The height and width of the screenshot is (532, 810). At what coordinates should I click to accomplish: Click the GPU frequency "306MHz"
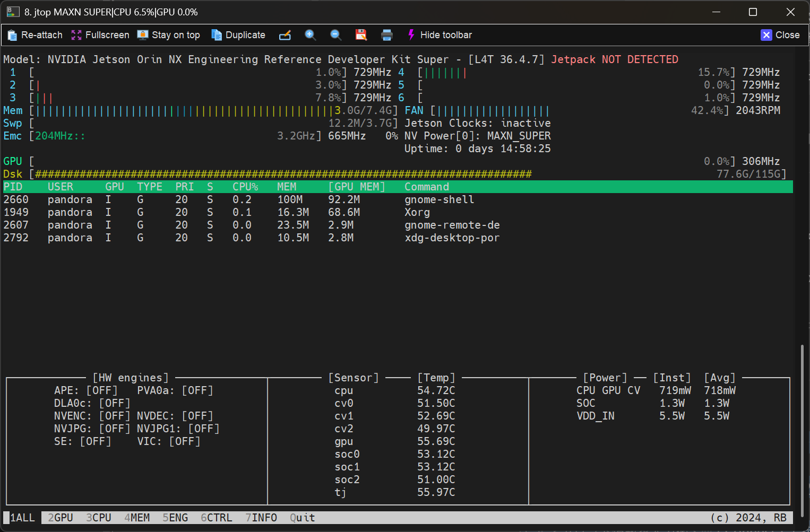[761, 161]
